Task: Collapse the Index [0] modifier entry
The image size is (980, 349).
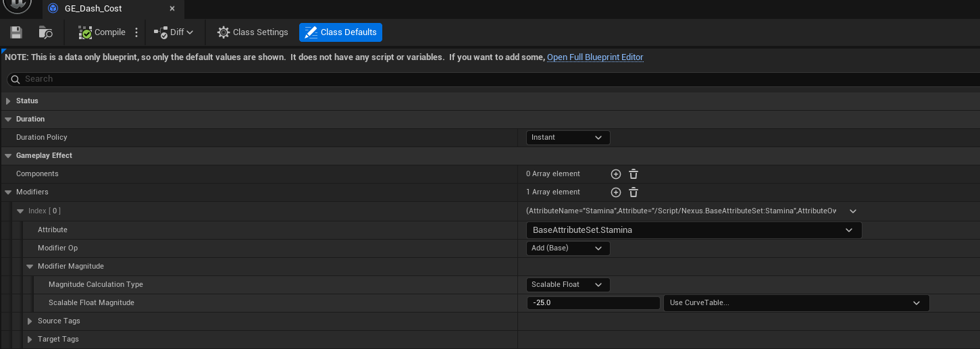Action: 20,211
